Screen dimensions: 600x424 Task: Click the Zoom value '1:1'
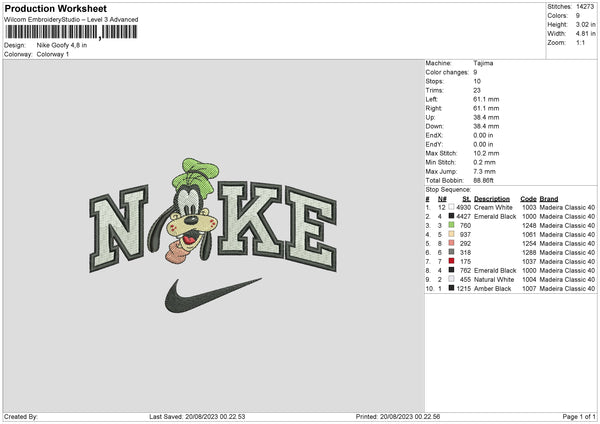pyautogui.click(x=580, y=43)
